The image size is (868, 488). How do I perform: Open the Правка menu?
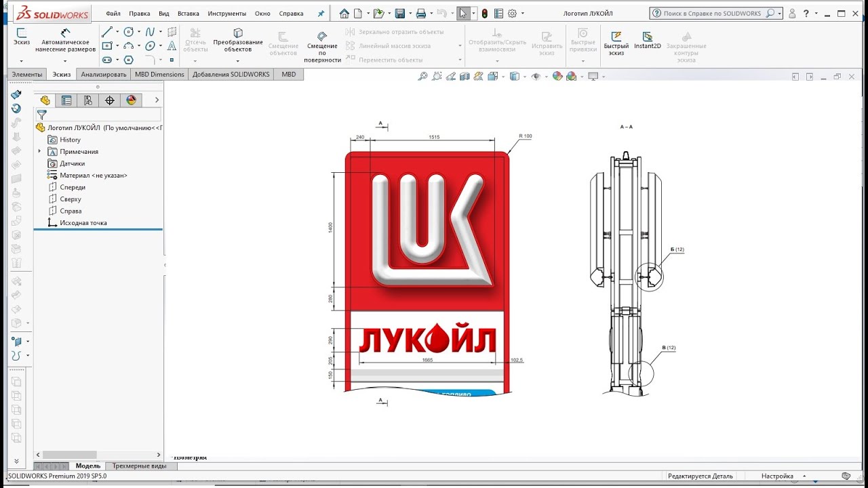tap(140, 13)
